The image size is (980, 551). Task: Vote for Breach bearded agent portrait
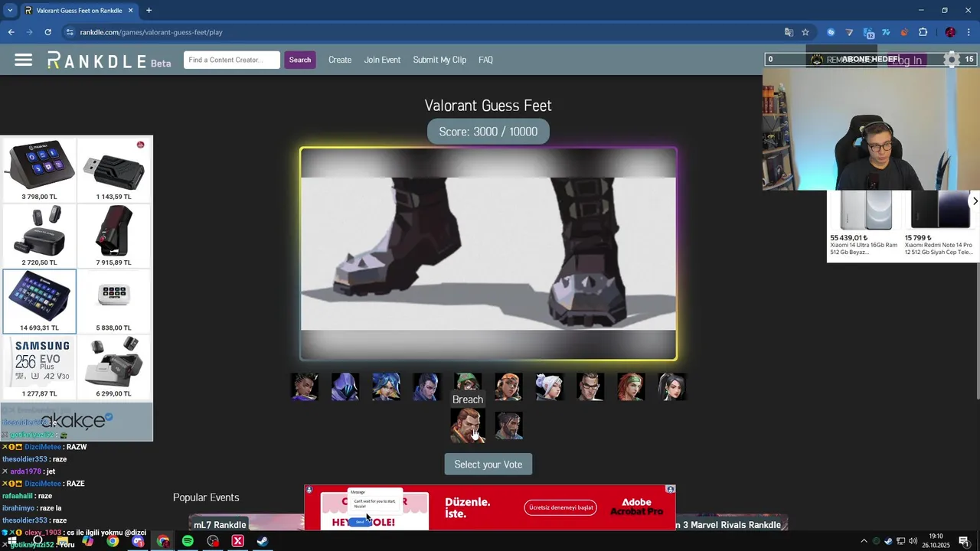point(468,426)
